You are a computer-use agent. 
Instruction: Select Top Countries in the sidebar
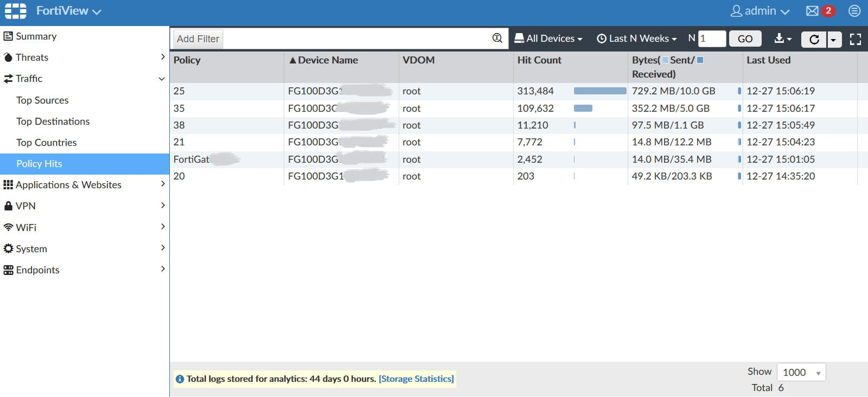46,143
